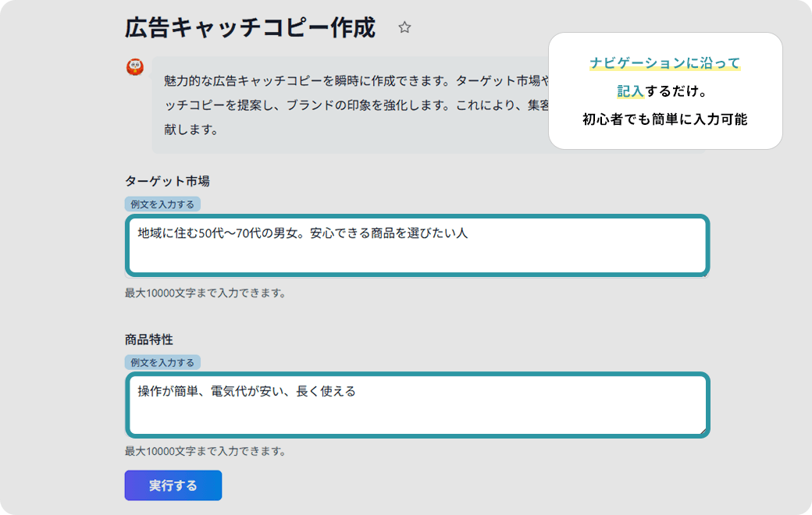Insert example text for ターゲット市場
The width and height of the screenshot is (812, 515).
click(x=162, y=204)
